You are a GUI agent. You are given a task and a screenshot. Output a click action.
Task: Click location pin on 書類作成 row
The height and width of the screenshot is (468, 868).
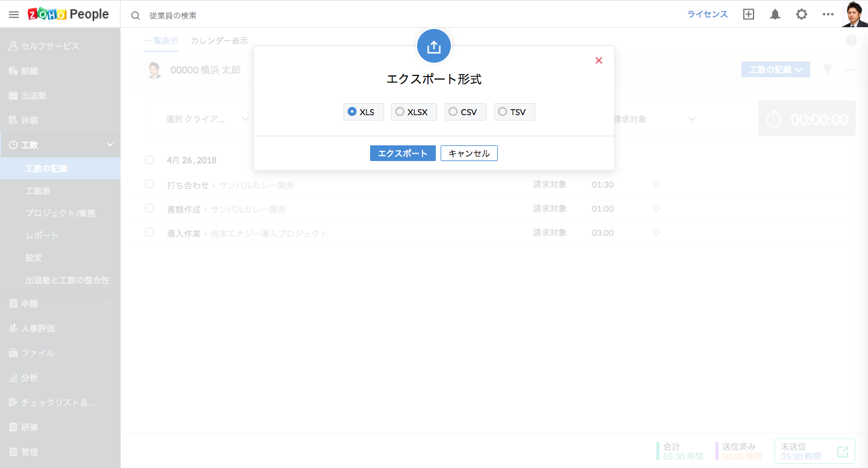click(656, 209)
